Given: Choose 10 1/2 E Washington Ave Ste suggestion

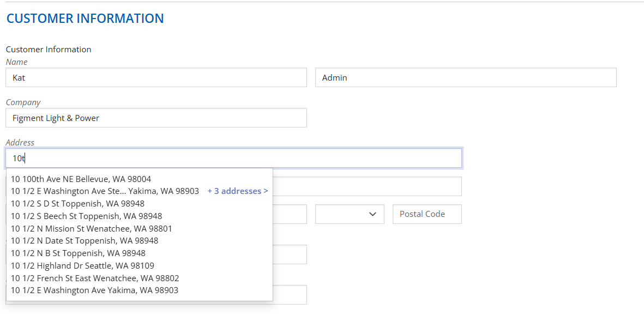Looking at the screenshot, I should (105, 191).
